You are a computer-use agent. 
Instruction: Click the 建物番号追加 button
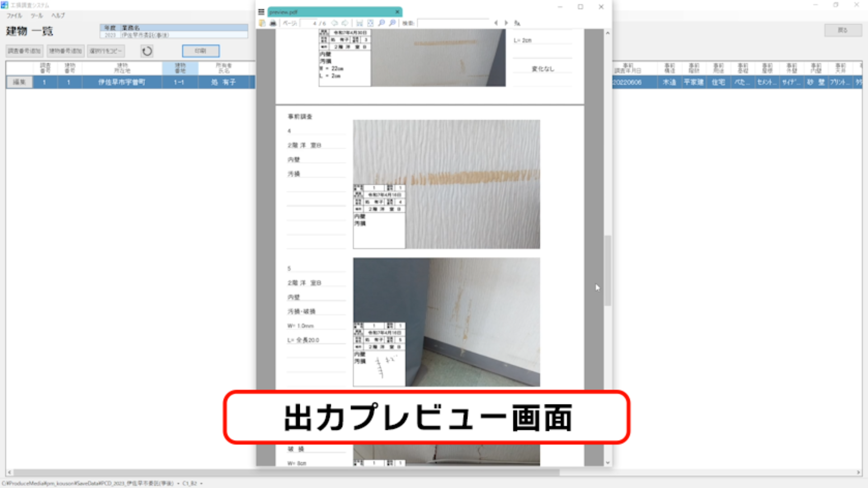pyautogui.click(x=66, y=51)
